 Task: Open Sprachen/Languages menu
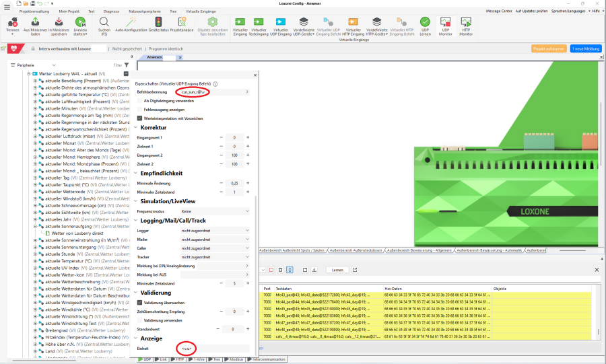569,11
